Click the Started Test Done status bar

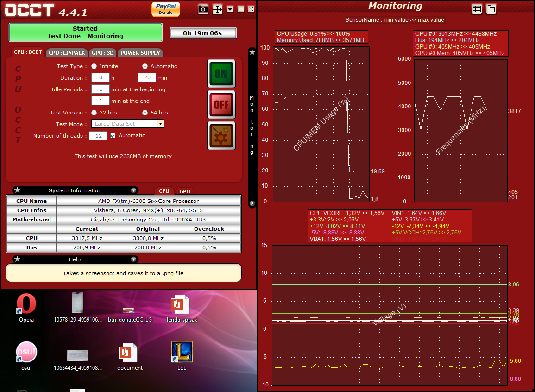coord(85,32)
